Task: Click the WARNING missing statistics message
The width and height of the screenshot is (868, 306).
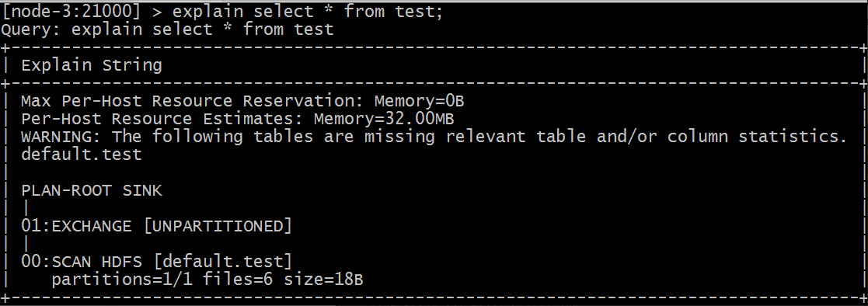Action: pos(434,137)
